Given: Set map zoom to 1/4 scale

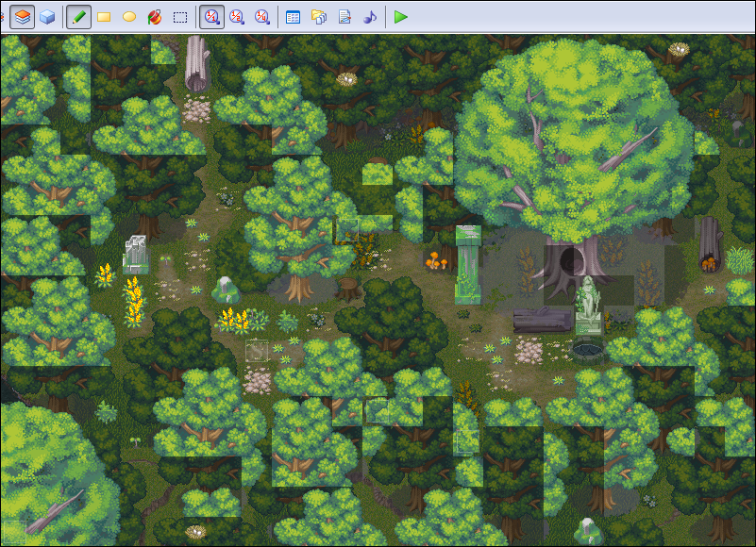Looking at the screenshot, I should pos(261,17).
